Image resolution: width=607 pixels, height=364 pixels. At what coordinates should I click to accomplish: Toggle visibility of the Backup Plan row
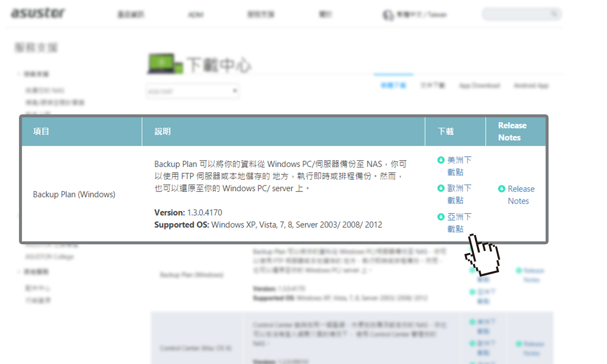pyautogui.click(x=74, y=194)
